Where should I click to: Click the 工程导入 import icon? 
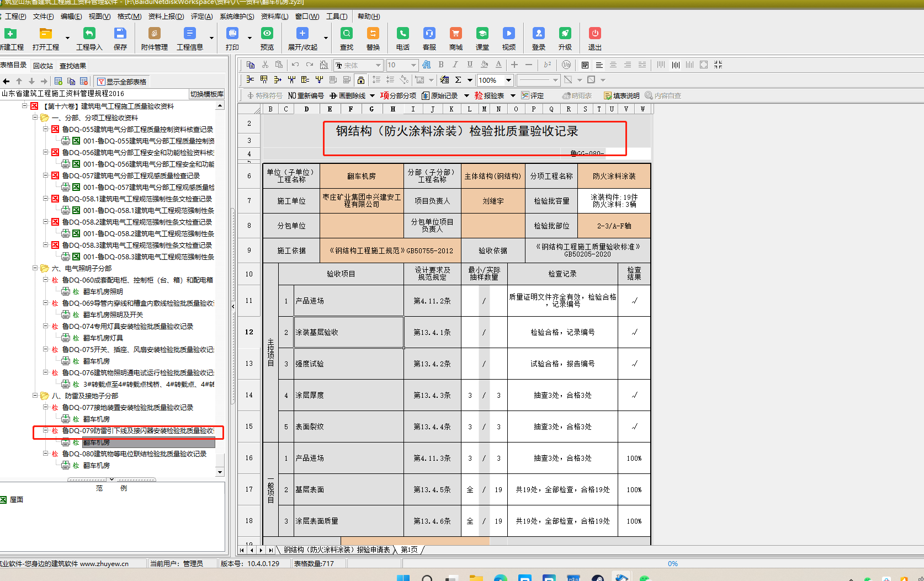(x=89, y=34)
